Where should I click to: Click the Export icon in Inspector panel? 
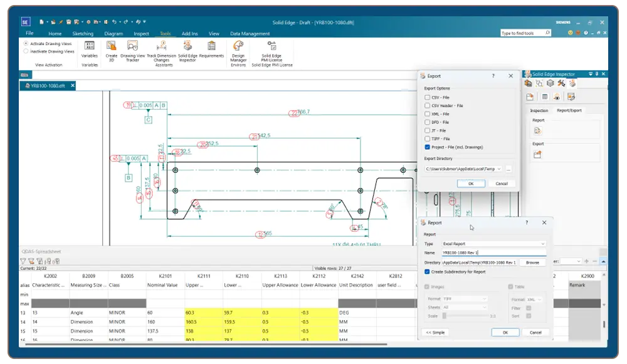coord(537,155)
